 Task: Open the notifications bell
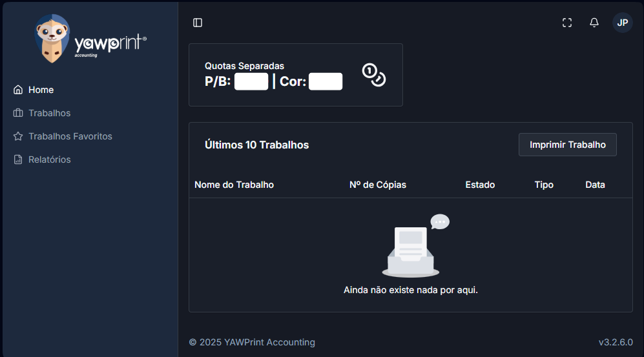point(594,23)
